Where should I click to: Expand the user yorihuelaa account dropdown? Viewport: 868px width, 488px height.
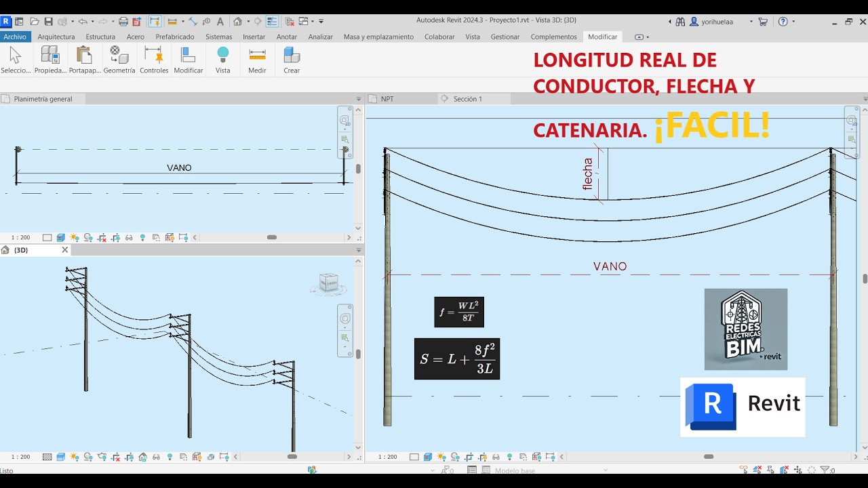(x=751, y=22)
